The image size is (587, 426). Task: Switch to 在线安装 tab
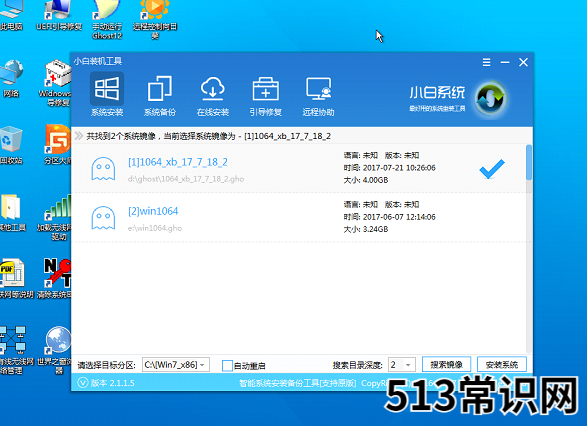coord(213,96)
